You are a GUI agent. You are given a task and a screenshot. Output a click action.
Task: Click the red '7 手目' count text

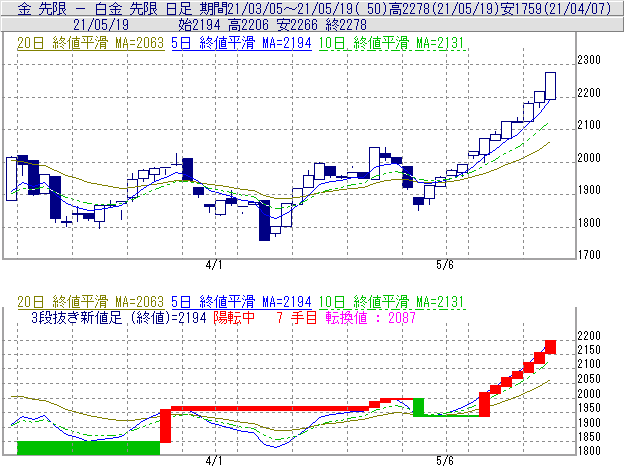coord(296,318)
